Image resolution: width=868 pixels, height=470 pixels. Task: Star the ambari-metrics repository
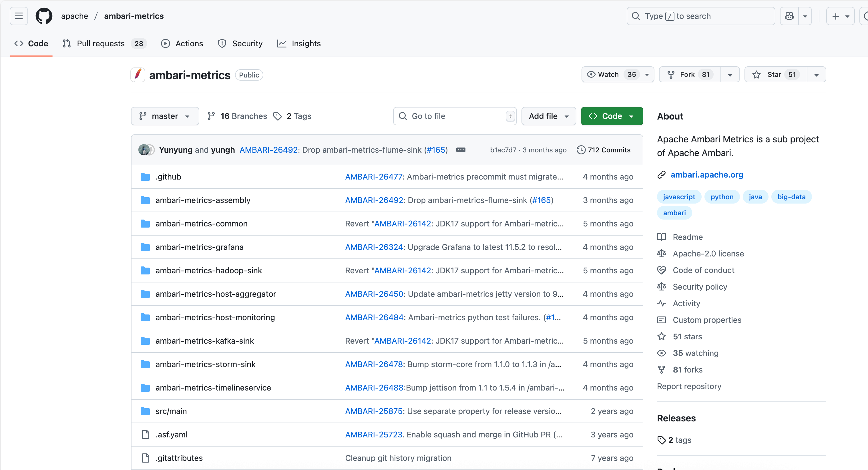pyautogui.click(x=775, y=74)
